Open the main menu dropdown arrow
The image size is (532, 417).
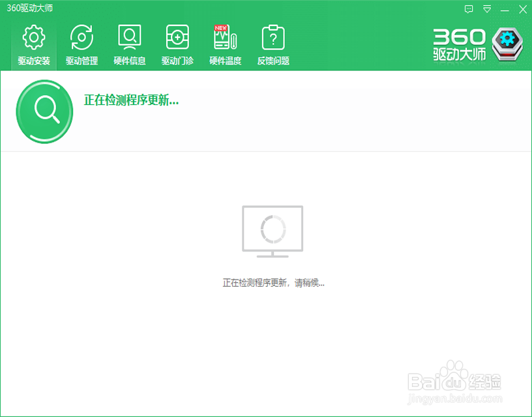(x=486, y=10)
